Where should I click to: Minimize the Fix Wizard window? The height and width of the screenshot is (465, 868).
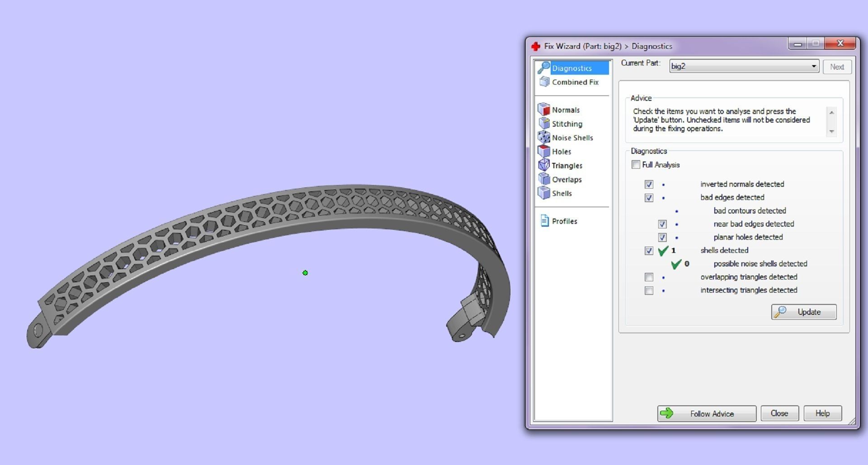[x=798, y=43]
